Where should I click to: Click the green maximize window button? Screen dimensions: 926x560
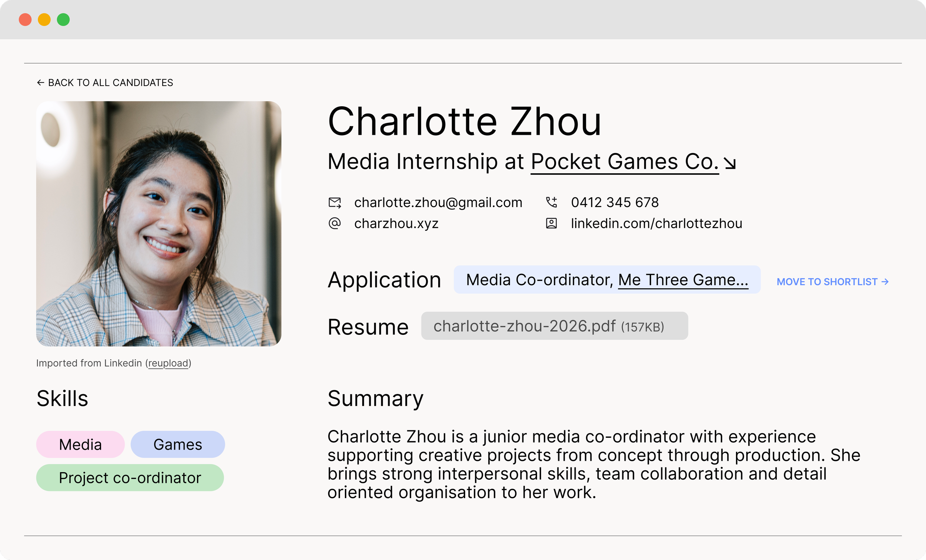click(63, 20)
